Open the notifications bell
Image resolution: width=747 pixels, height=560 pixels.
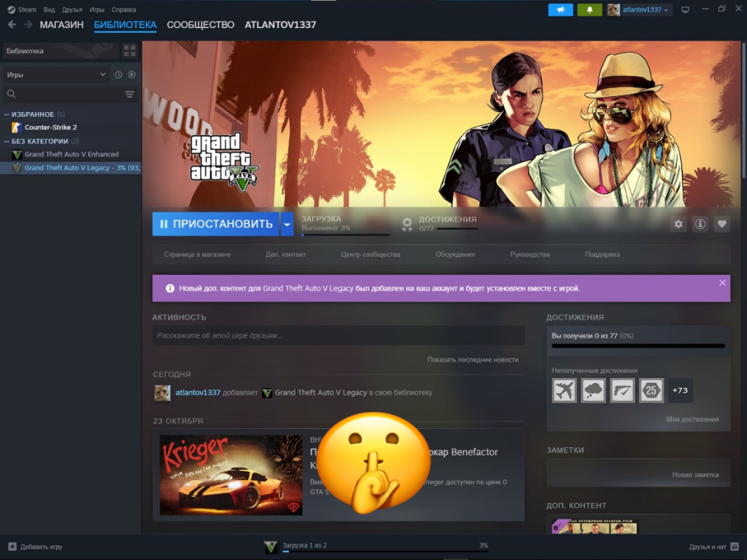590,9
